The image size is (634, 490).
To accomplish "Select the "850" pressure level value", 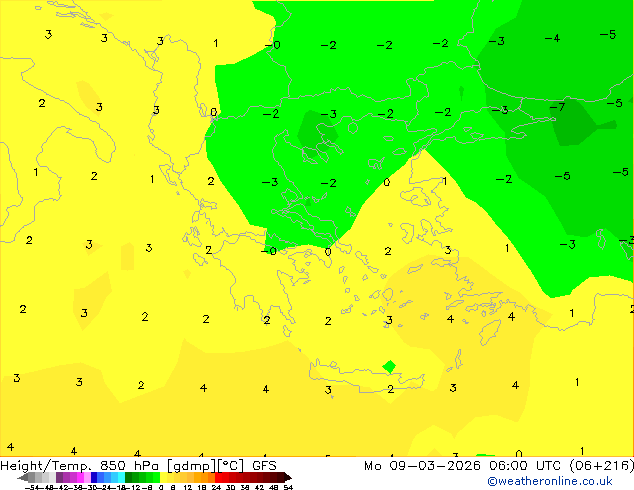I will click(x=113, y=466).
